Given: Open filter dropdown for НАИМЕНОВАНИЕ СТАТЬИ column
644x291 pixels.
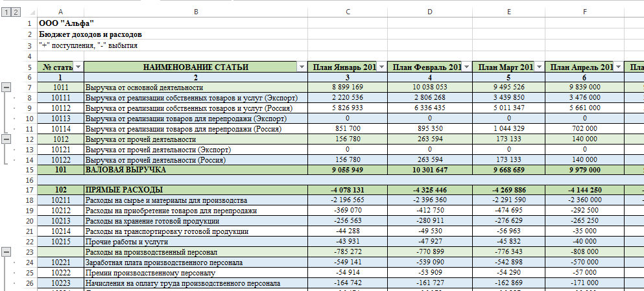Looking at the screenshot, I should click(x=302, y=67).
